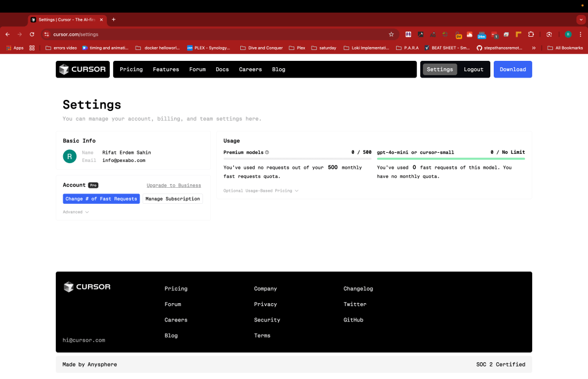Click the browser forward arrow
Image resolution: width=588 pixels, height=379 pixels.
(x=20, y=34)
